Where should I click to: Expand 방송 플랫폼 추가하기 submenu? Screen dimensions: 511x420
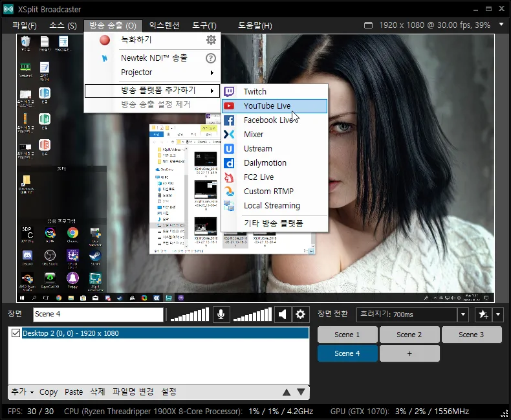pos(152,91)
